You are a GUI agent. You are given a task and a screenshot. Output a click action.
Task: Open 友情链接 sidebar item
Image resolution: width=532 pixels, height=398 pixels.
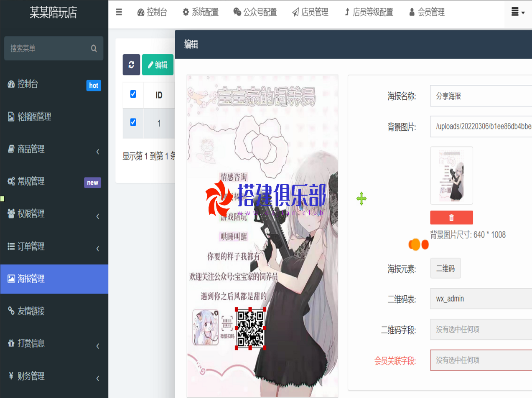pyautogui.click(x=54, y=311)
